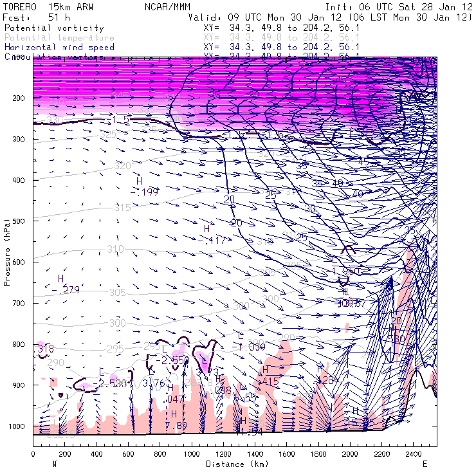Click the 300 tick label on pressure axis
Image resolution: width=476 pixels, height=476 pixels.
coord(19,139)
